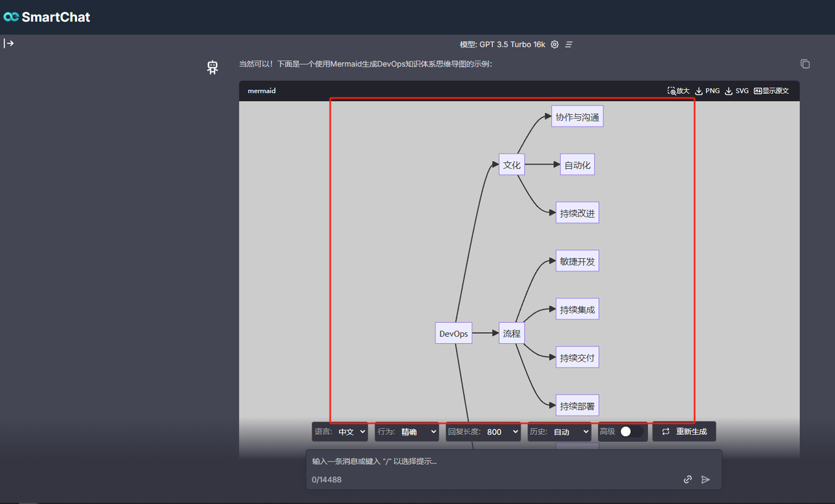Click the link attachment icon

(x=688, y=479)
